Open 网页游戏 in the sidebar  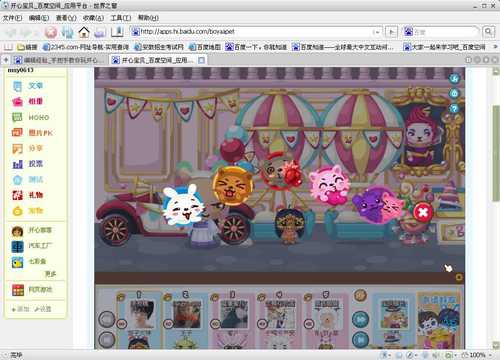[32, 290]
